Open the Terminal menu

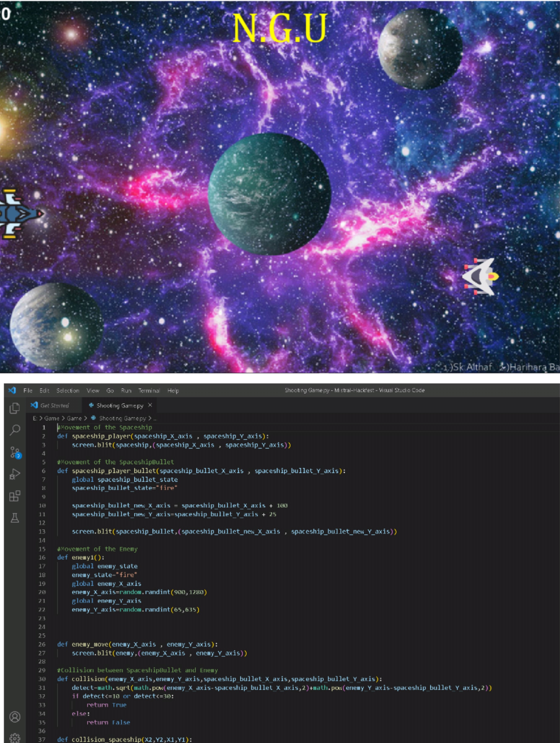(x=149, y=391)
